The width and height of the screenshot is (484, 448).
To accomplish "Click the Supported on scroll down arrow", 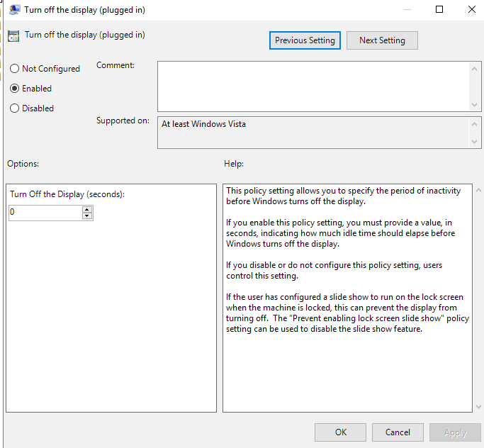I will pos(474,142).
